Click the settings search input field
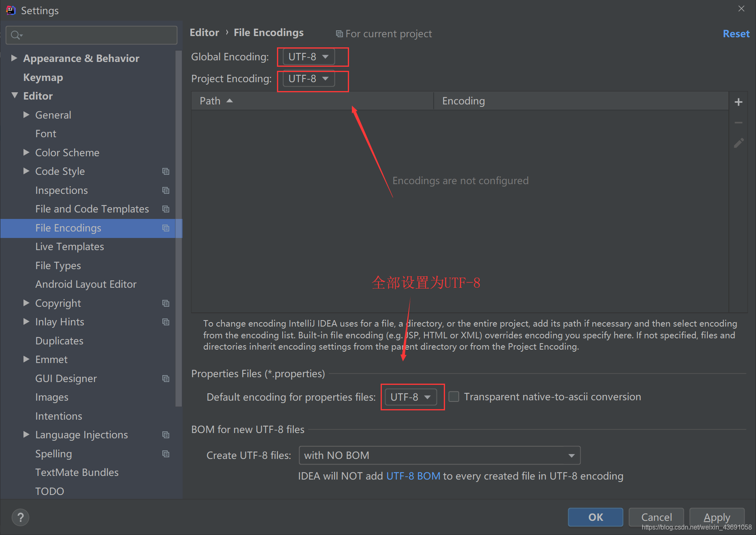 point(92,35)
